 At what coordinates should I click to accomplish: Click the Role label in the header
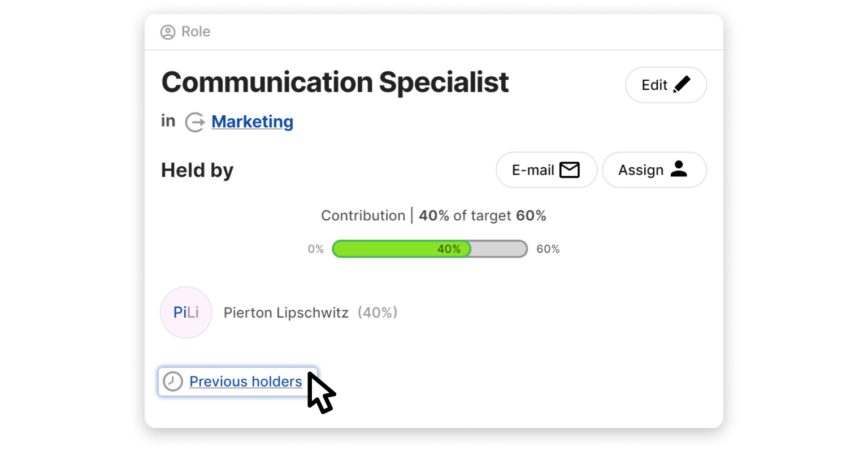pos(196,32)
